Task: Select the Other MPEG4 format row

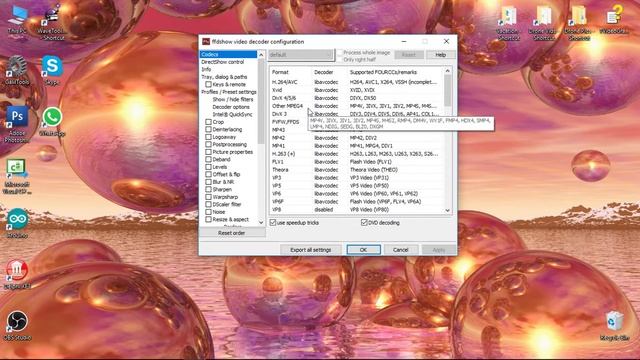Action: 287,106
